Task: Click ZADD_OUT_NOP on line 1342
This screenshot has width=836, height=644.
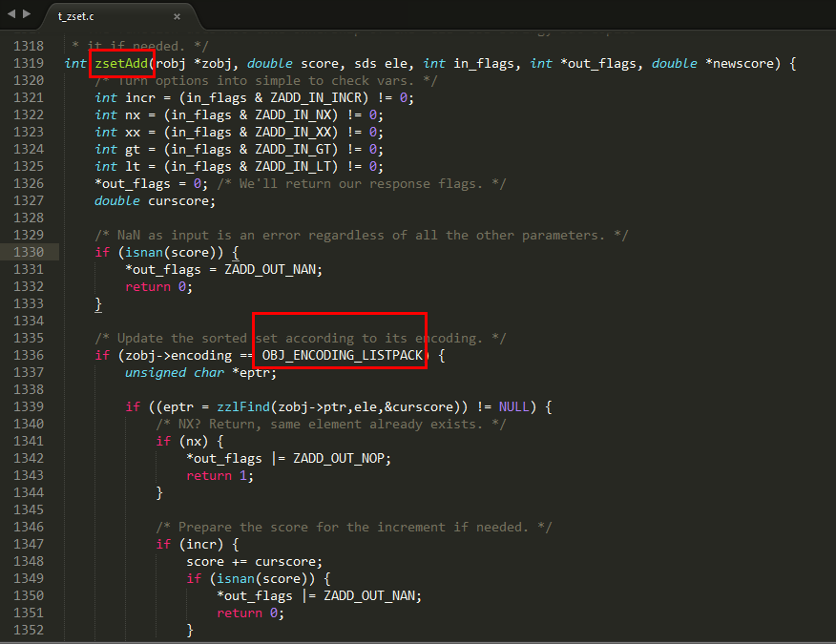Action: (339, 459)
